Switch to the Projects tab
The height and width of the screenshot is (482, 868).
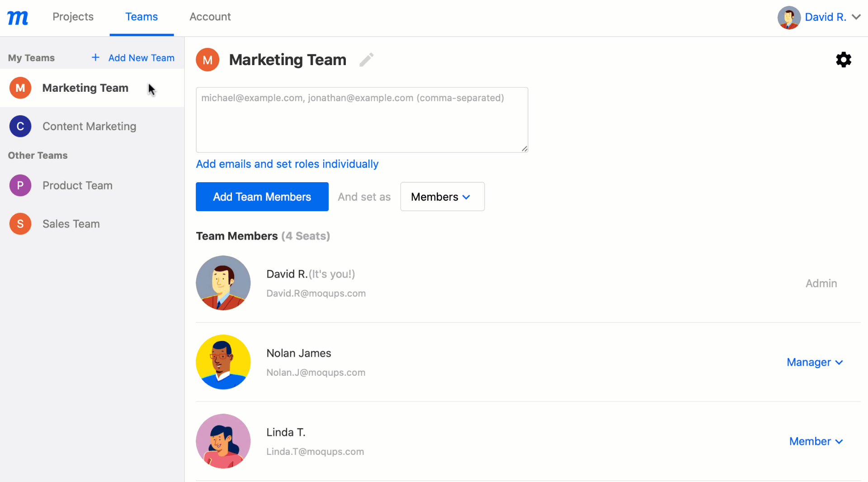73,17
